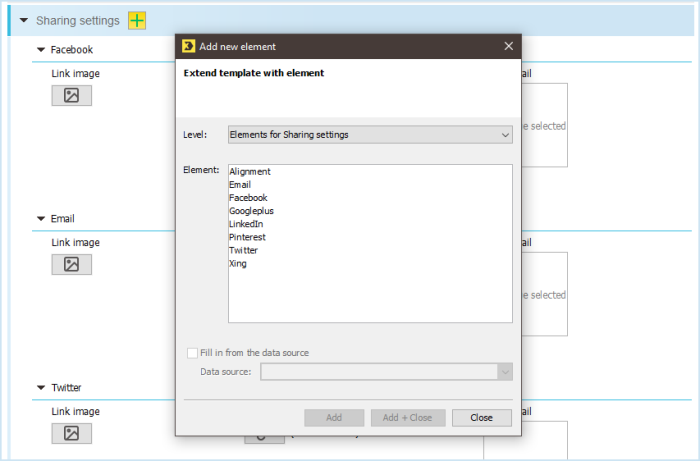Click the Close button in the dialog
Screen dimensions: 700x461
482,418
